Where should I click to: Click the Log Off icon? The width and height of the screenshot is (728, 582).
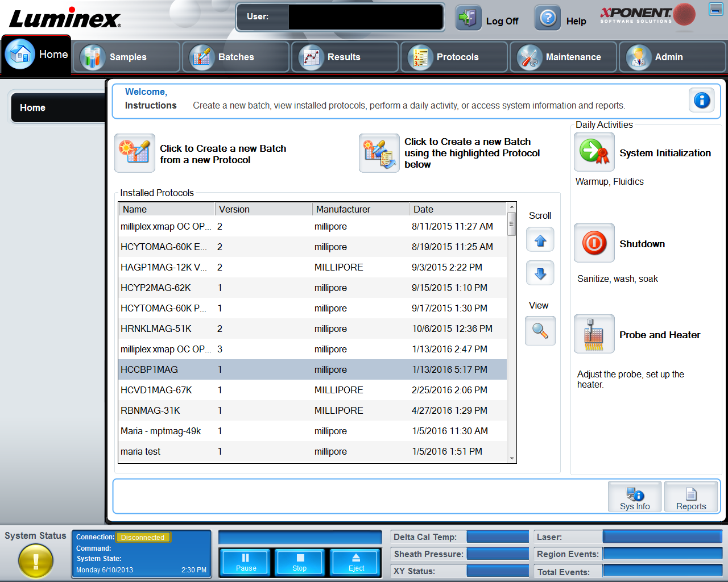tap(466, 17)
